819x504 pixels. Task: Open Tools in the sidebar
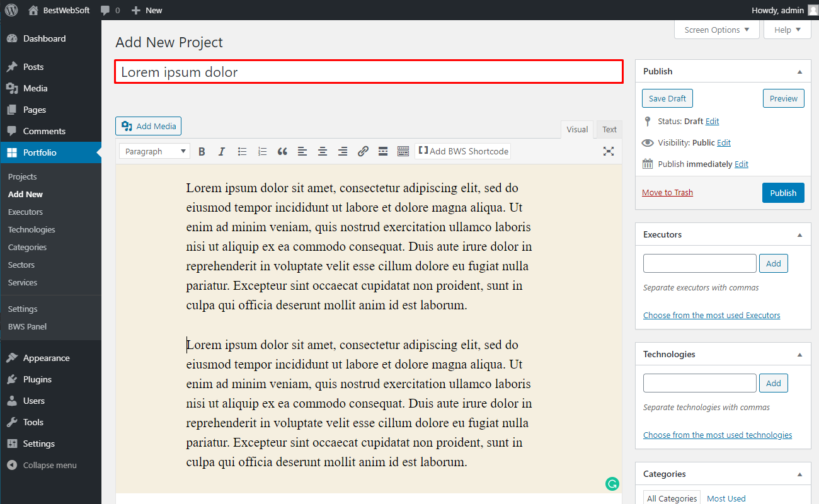50,422
